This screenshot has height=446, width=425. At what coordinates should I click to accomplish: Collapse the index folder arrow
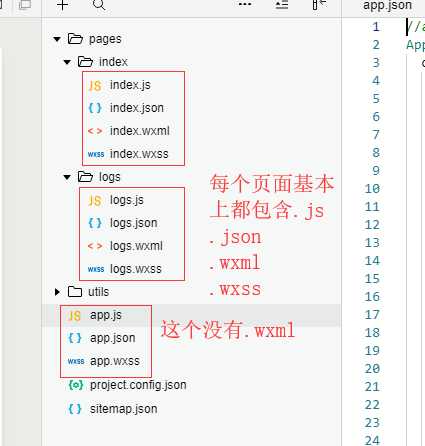click(x=67, y=62)
